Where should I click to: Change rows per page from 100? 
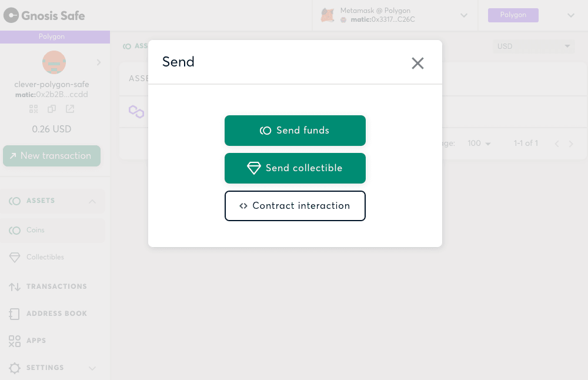tap(479, 144)
